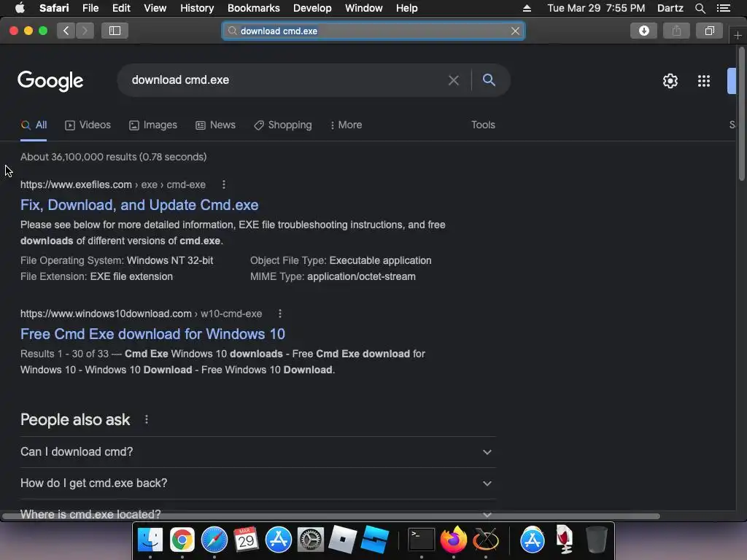This screenshot has height=560, width=747.
Task: Open the History menu
Action: point(197,8)
